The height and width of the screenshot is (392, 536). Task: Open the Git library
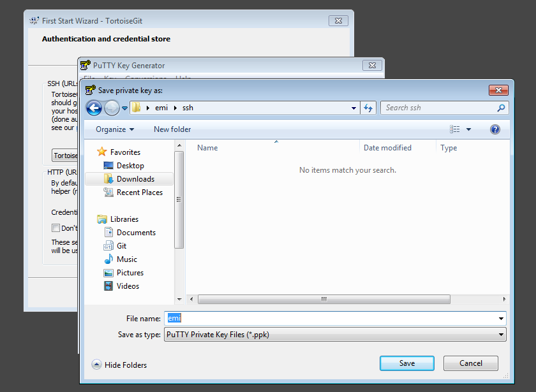(x=115, y=246)
